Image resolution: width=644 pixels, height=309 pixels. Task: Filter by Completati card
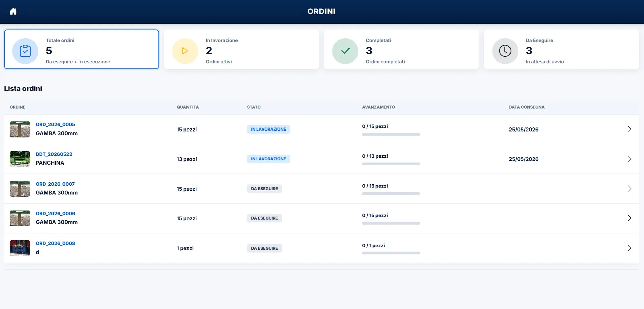pos(401,49)
